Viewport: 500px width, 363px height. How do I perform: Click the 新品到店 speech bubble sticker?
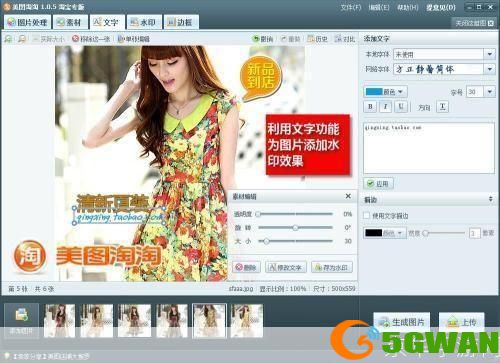point(261,77)
